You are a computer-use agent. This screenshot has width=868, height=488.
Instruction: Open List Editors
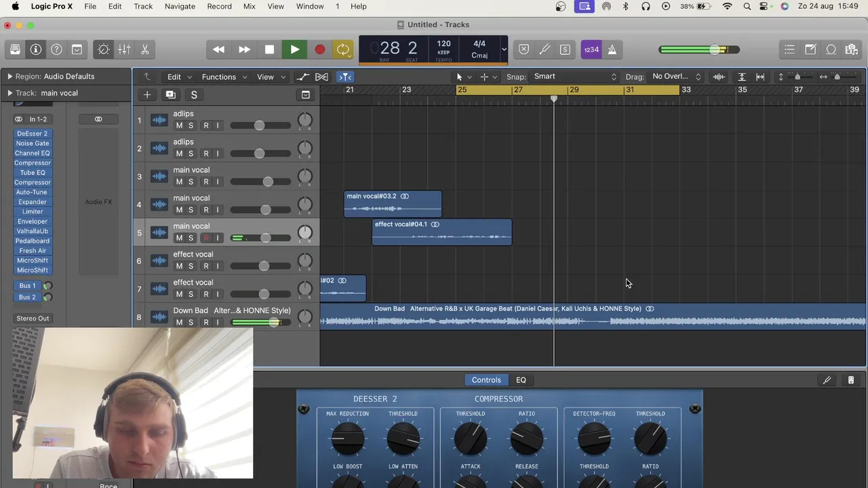[789, 49]
